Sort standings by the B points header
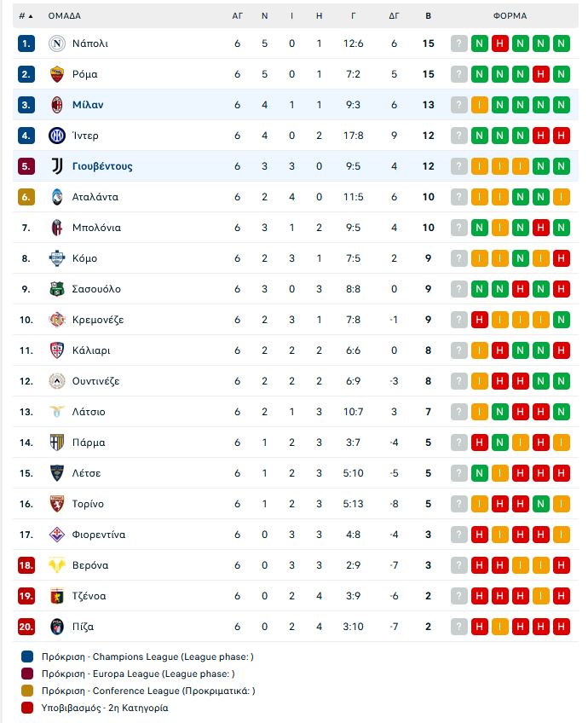The height and width of the screenshot is (723, 588). click(x=428, y=15)
